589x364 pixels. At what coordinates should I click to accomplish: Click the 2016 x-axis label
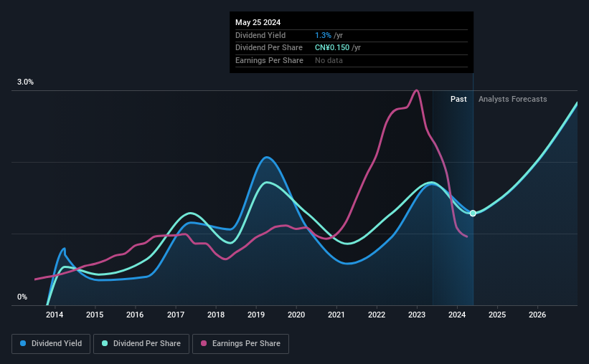(x=135, y=315)
